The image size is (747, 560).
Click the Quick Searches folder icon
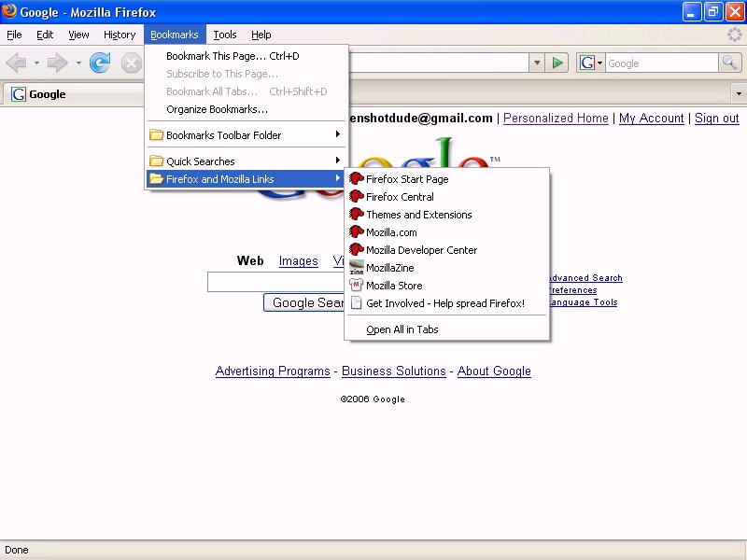tap(156, 161)
